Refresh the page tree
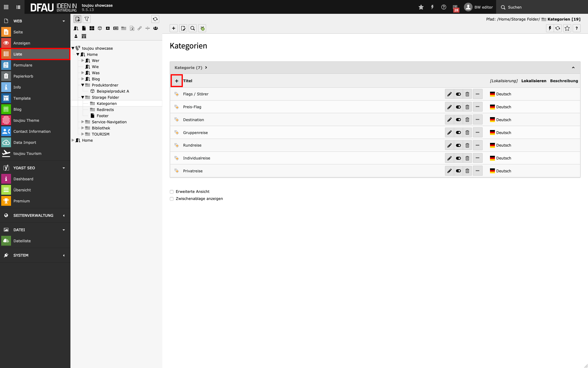The height and width of the screenshot is (368, 588). point(155,19)
